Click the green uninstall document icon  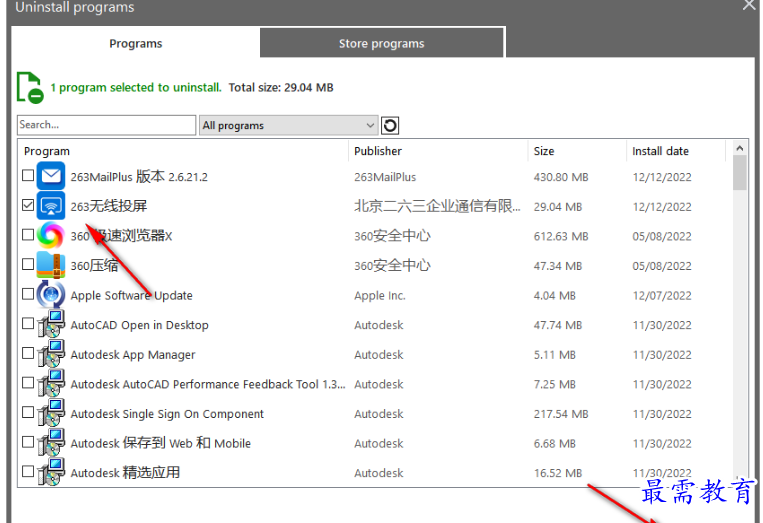pyautogui.click(x=30, y=88)
